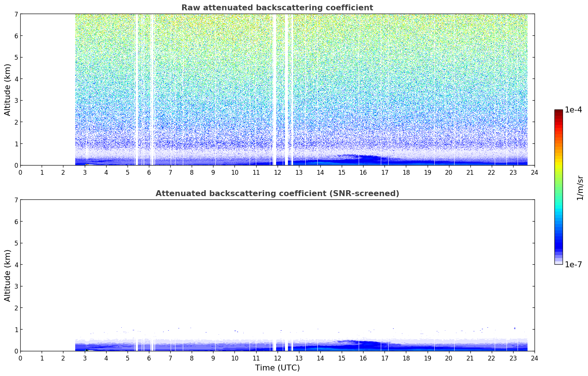Click 'Altitude (km)' label of the raw plot
This screenshot has height=376, width=588.
coord(8,90)
